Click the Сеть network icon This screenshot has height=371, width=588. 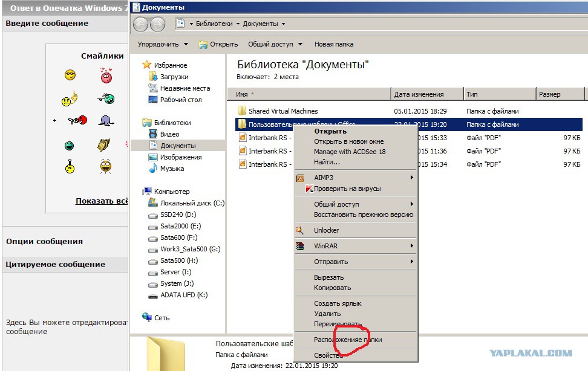pyautogui.click(x=146, y=317)
